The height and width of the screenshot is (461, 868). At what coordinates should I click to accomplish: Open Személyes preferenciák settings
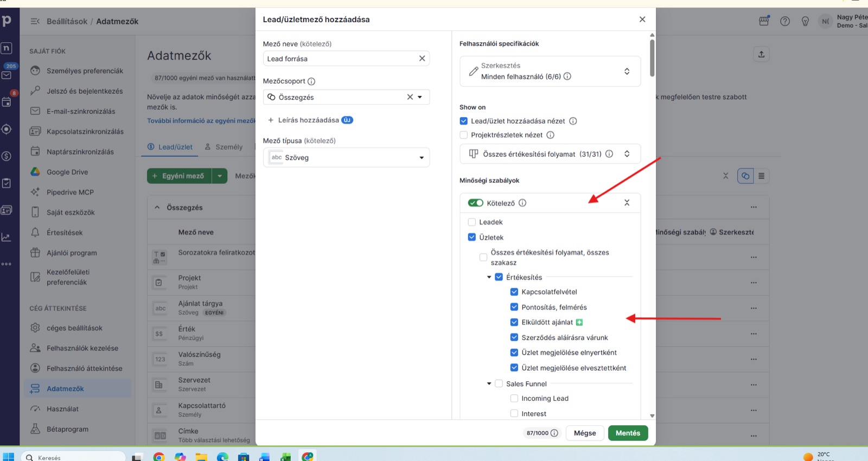[77, 71]
